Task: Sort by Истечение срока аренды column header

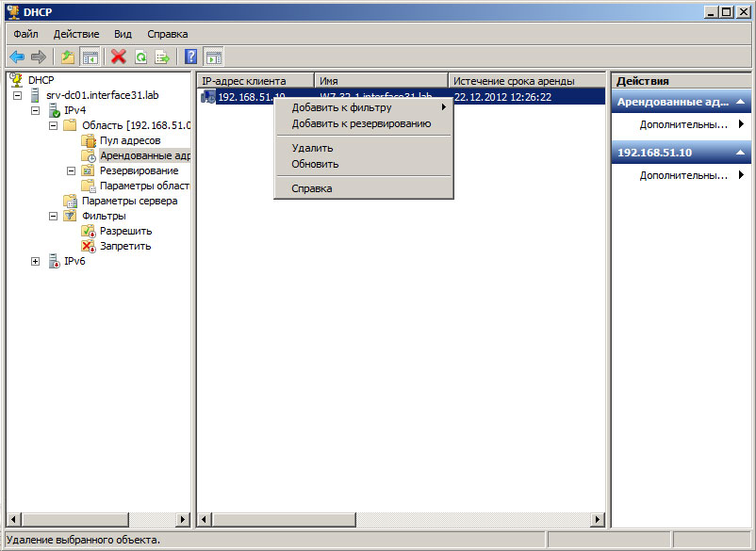Action: (527, 81)
